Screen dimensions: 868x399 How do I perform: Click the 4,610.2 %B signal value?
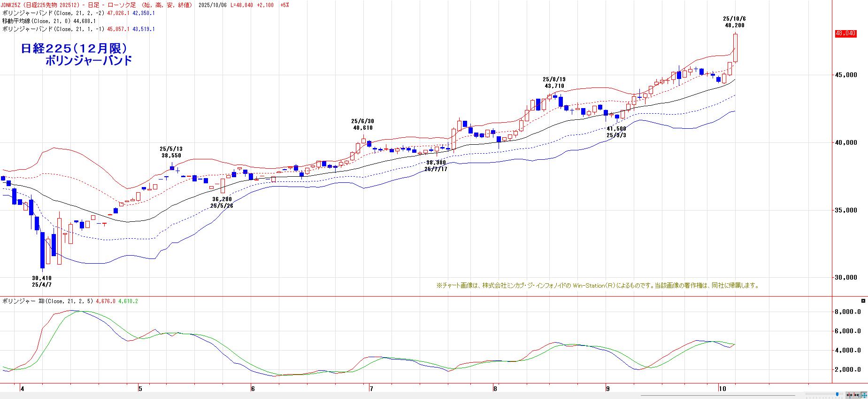pyautogui.click(x=128, y=301)
